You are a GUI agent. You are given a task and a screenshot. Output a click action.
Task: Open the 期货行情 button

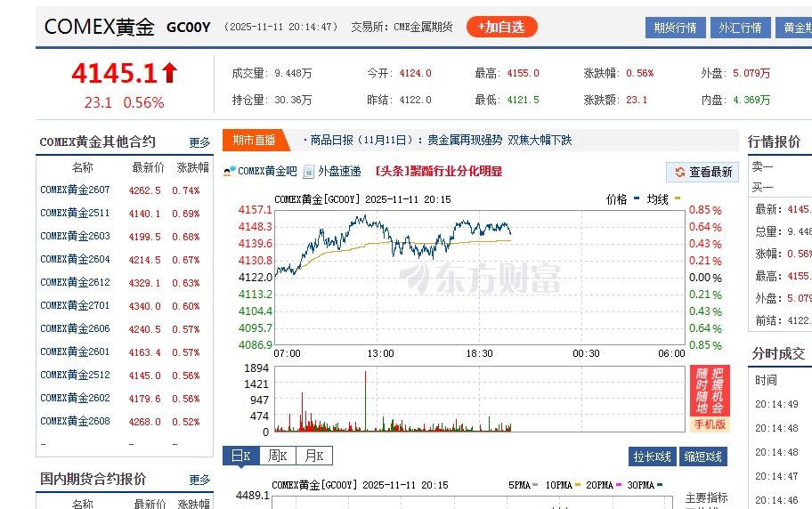(x=675, y=28)
